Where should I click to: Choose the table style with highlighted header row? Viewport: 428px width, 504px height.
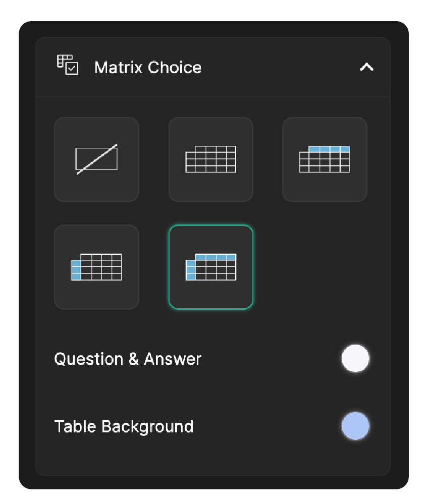point(325,159)
